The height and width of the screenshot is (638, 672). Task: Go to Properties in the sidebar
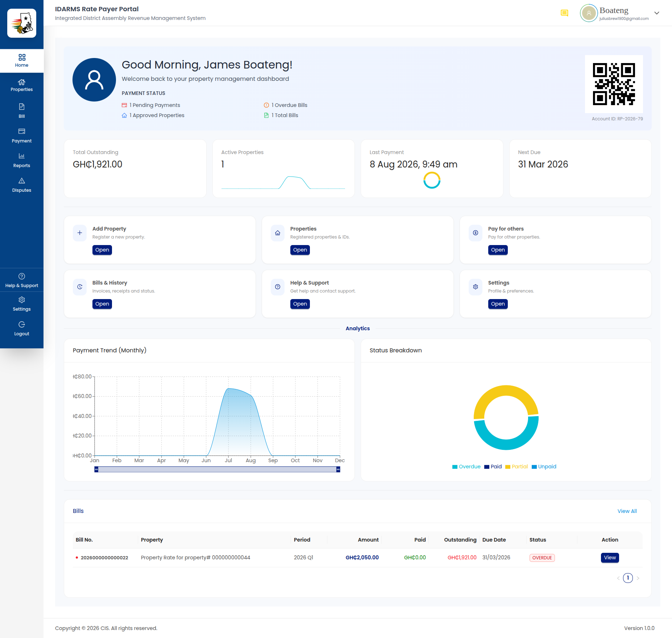pos(22,85)
